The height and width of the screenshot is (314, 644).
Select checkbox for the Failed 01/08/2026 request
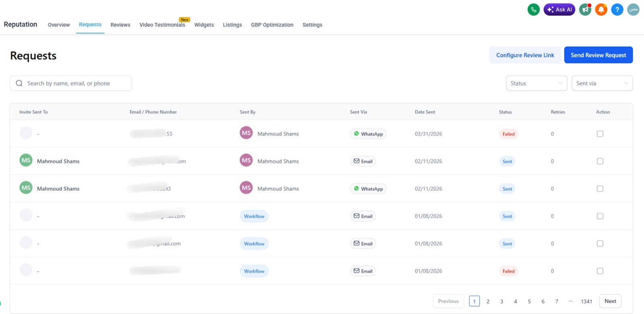(600, 271)
